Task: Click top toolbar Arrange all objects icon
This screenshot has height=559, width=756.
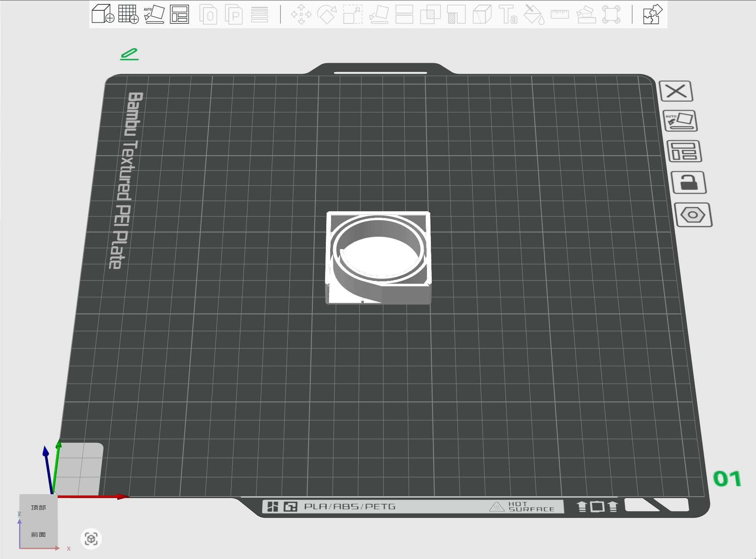Action: pos(179,14)
